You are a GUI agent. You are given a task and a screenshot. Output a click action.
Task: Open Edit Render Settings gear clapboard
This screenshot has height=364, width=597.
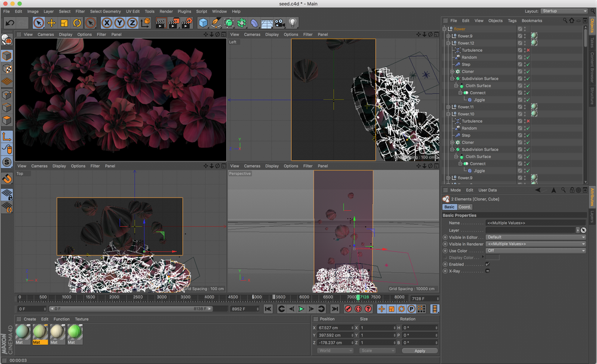[x=186, y=23]
